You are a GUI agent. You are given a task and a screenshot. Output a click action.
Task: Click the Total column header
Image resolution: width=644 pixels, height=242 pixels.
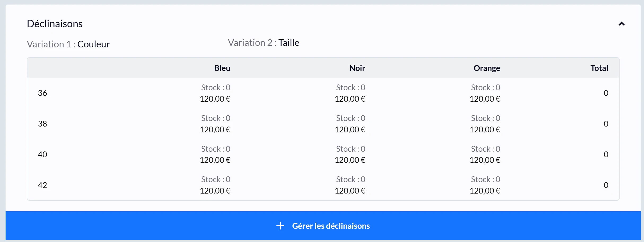[599, 68]
